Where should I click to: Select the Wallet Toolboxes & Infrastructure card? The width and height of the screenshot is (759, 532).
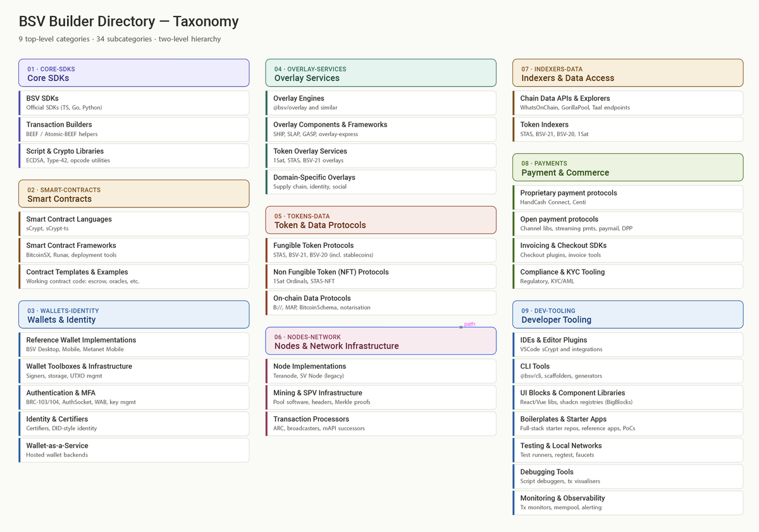click(x=134, y=371)
